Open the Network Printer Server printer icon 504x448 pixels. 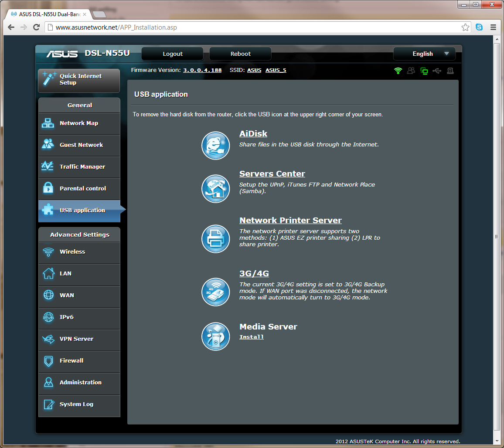(x=215, y=239)
